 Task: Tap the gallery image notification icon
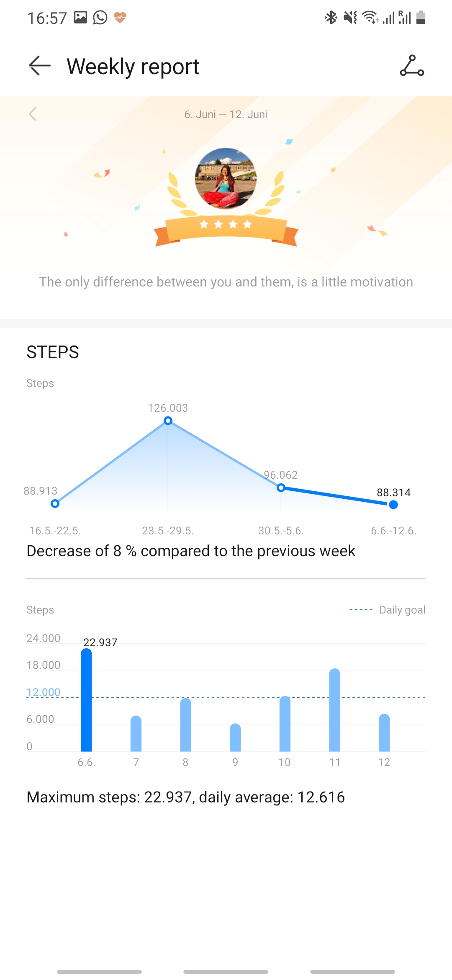(x=80, y=18)
